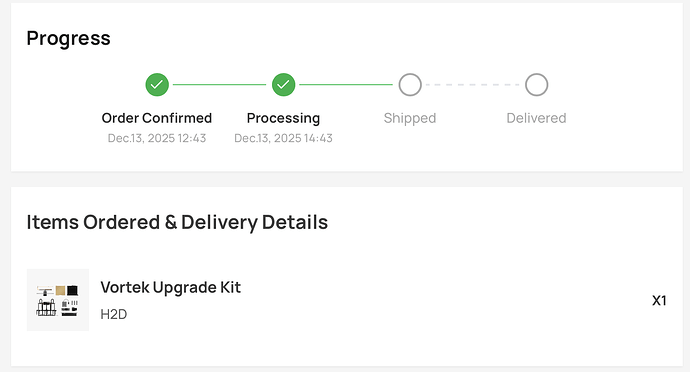This screenshot has width=690, height=372.
Task: Select the Order Confirmed step label
Action: pyautogui.click(x=157, y=118)
